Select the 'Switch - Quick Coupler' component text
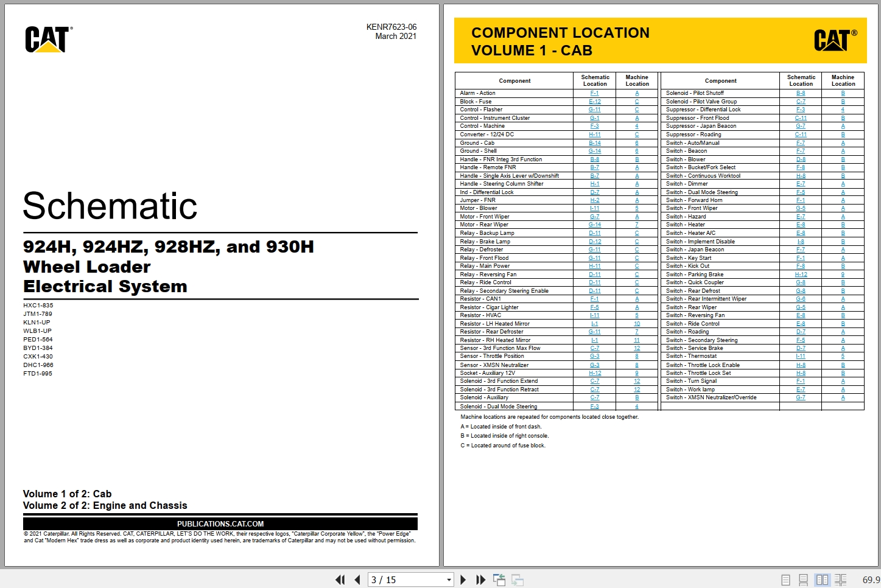This screenshot has width=881, height=588. (x=694, y=282)
